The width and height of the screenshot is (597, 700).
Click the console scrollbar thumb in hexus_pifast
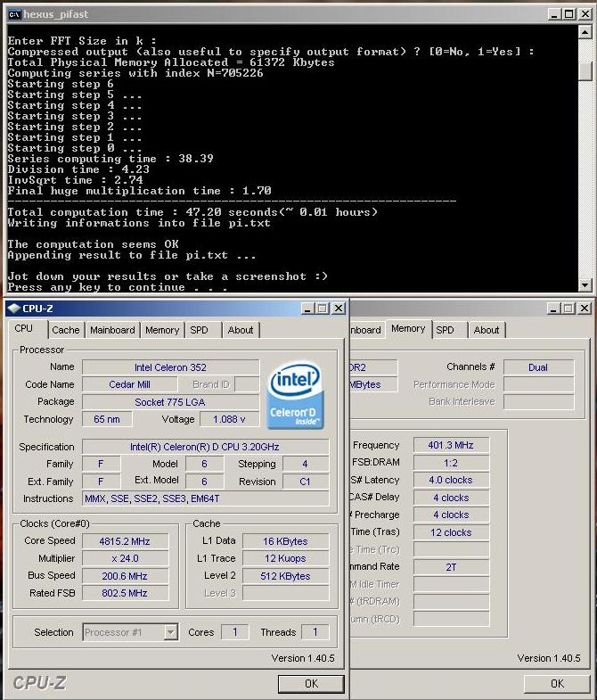[585, 71]
